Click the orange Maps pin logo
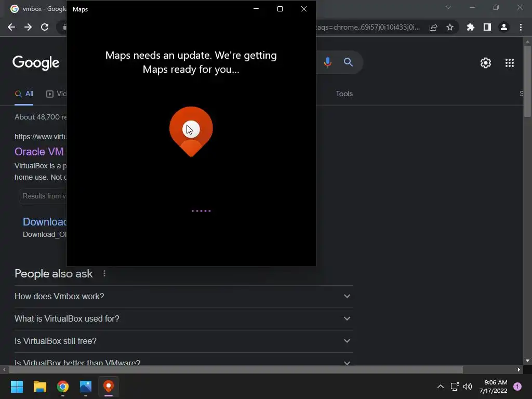Viewport: 532px width, 399px height. click(191, 131)
